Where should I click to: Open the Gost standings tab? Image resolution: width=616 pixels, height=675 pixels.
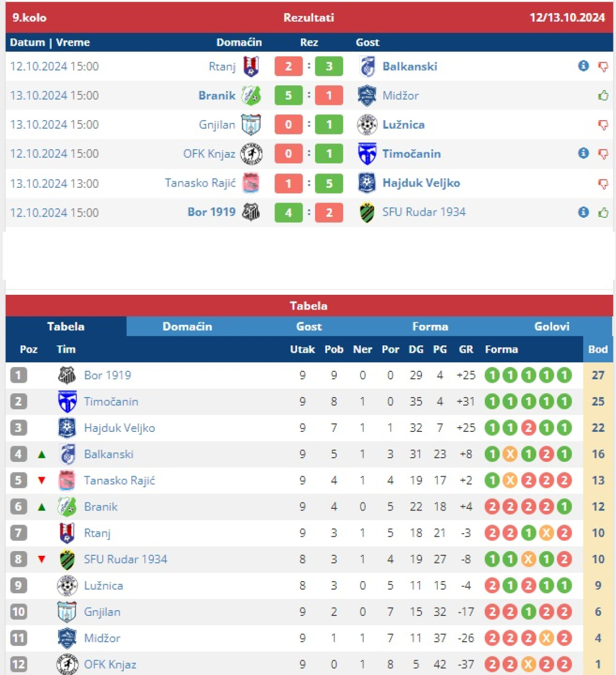[309, 326]
